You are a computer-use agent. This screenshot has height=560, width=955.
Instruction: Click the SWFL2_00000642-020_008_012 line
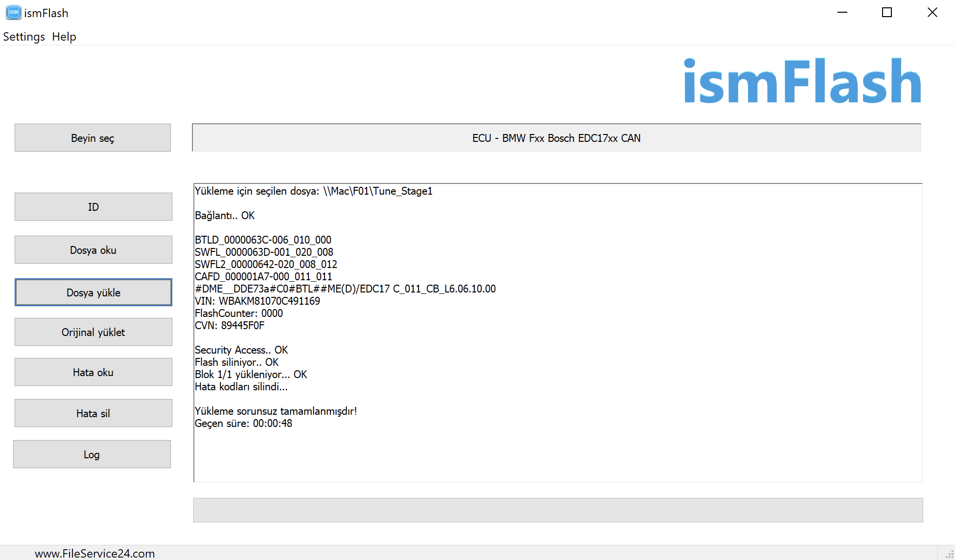click(x=266, y=265)
